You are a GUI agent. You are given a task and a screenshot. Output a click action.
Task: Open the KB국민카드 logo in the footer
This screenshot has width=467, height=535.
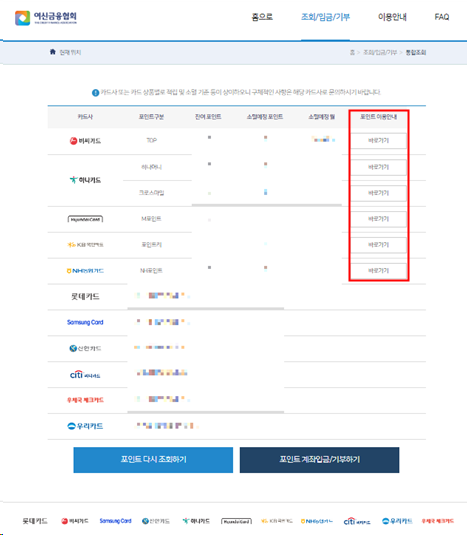(277, 521)
